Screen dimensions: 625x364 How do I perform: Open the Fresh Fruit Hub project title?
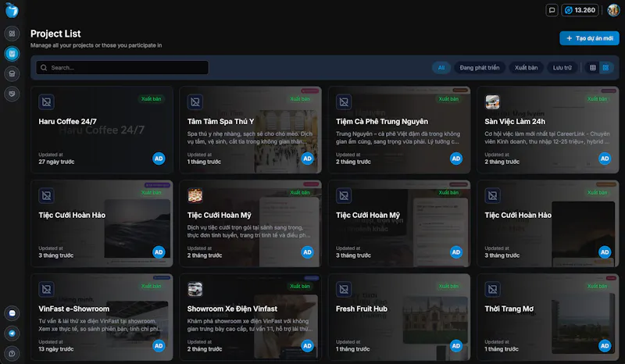coord(362,309)
